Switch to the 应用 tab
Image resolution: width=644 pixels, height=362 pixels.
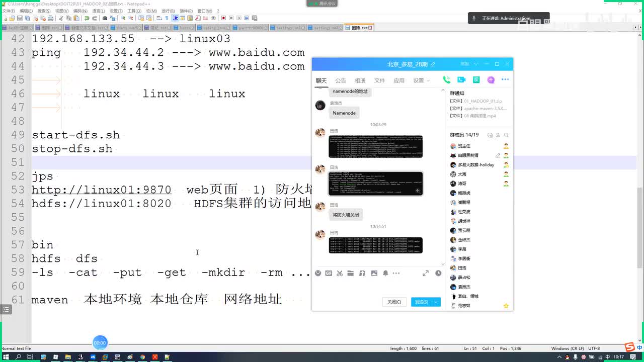click(x=399, y=80)
